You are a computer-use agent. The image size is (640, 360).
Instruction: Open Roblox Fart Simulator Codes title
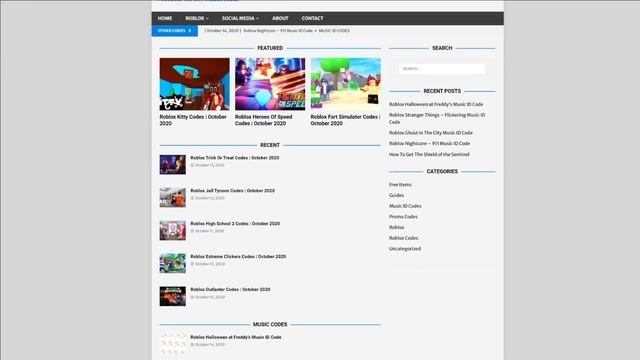345,120
